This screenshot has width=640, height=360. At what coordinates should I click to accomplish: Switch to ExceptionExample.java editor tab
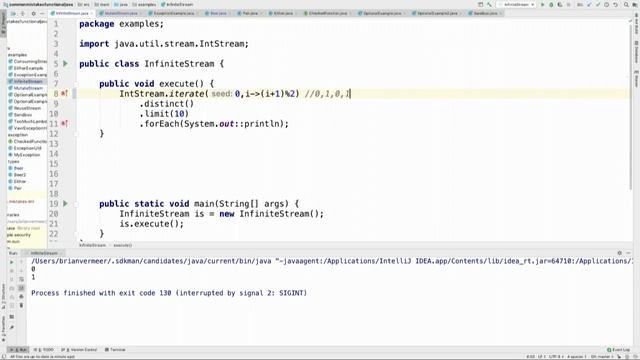pos(173,13)
